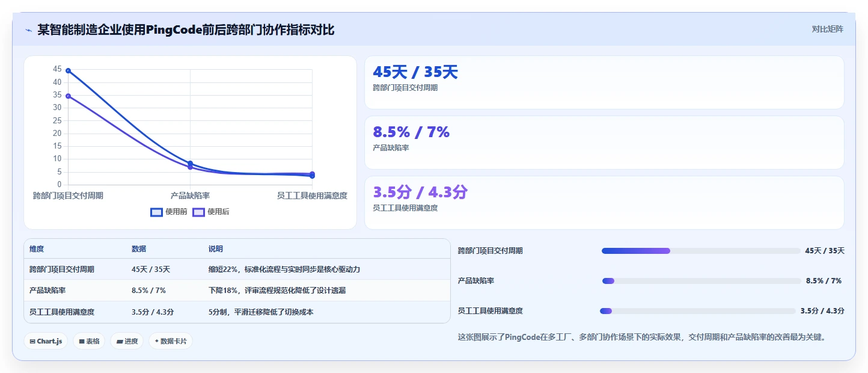Viewport: 868px width, 373px height.
Task: Click the table cell 5分制，平滑迁移
Action: coord(261,312)
